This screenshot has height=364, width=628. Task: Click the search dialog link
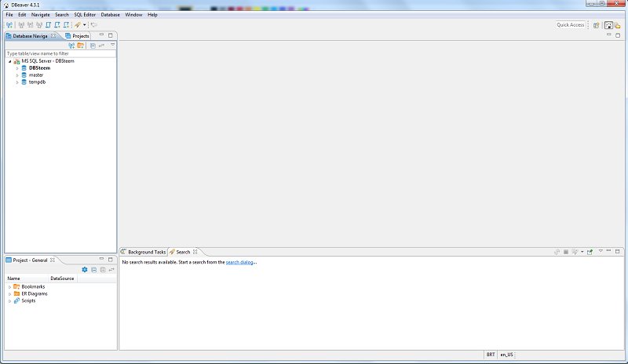[239, 262]
